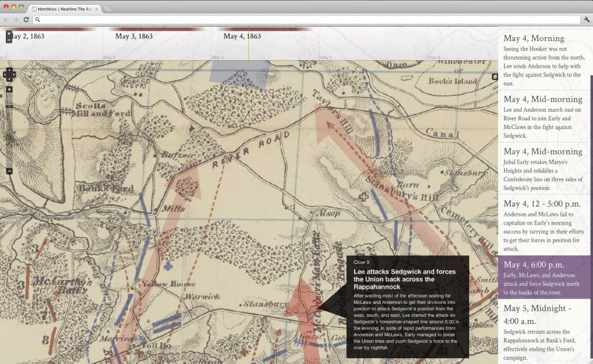593x364 pixels.
Task: Click the white cross marker near Stansbury's Hill
Action: [364, 197]
